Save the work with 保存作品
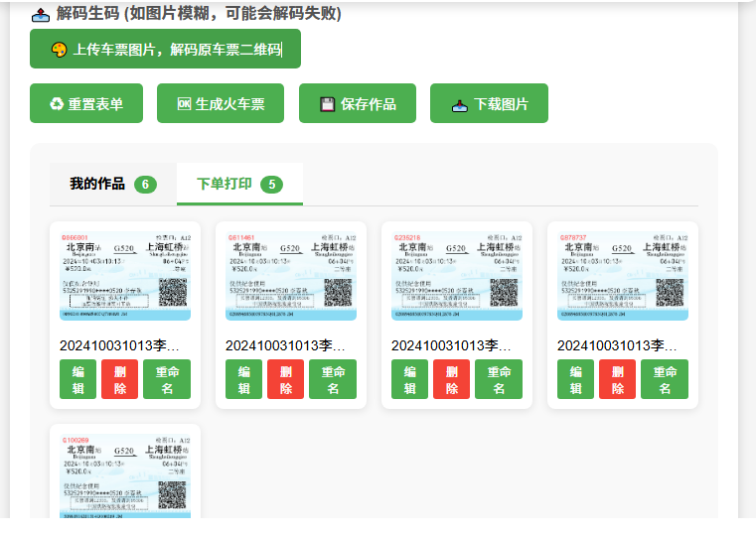The width and height of the screenshot is (756, 537). click(358, 103)
